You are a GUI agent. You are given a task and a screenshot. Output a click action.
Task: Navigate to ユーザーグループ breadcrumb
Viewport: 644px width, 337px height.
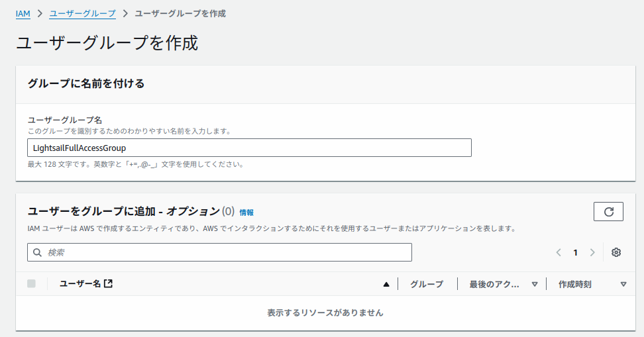point(82,13)
